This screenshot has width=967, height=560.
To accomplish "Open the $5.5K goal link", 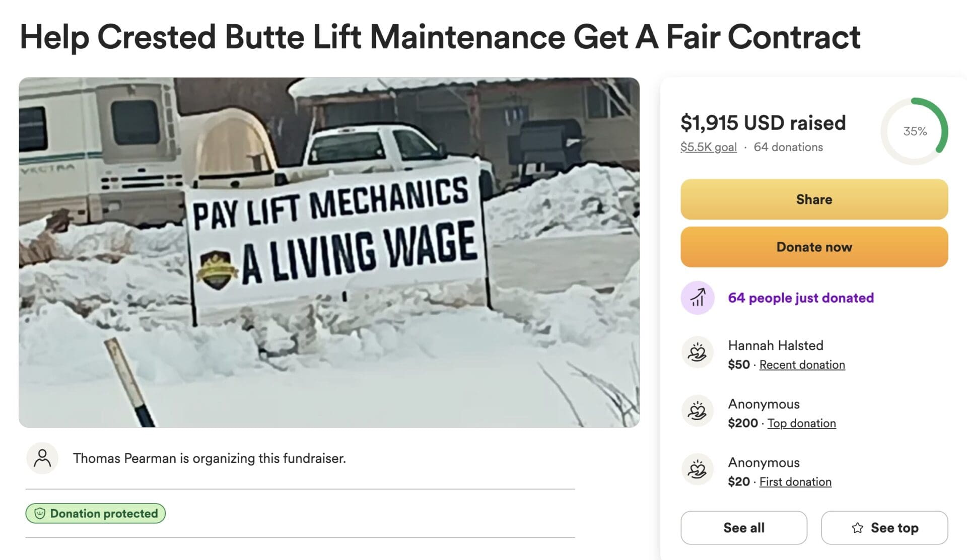I will pos(708,147).
